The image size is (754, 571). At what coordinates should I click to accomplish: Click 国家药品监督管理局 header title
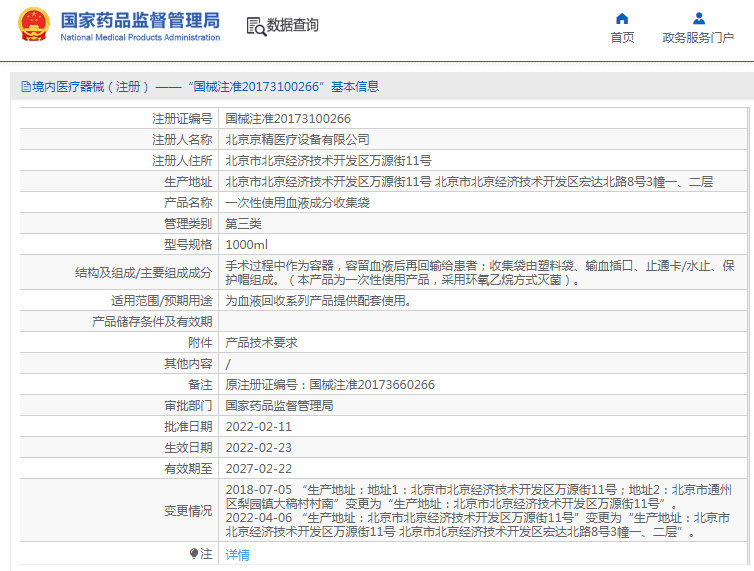pos(140,21)
